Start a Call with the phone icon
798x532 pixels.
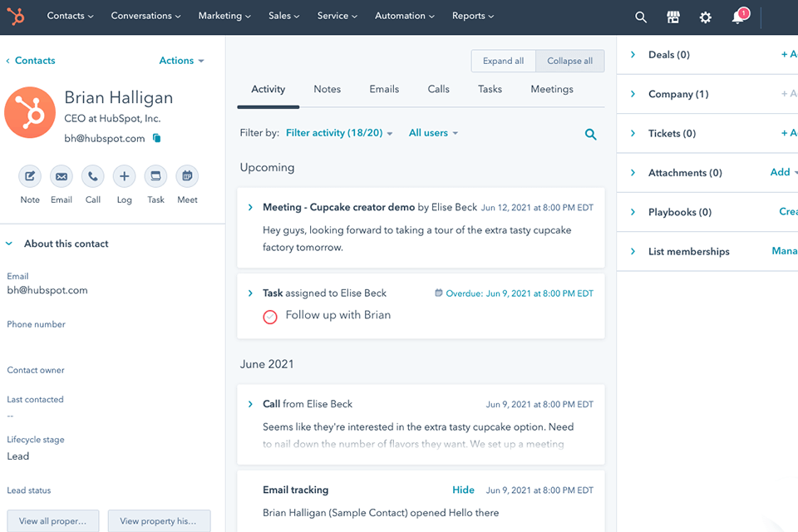[92, 177]
